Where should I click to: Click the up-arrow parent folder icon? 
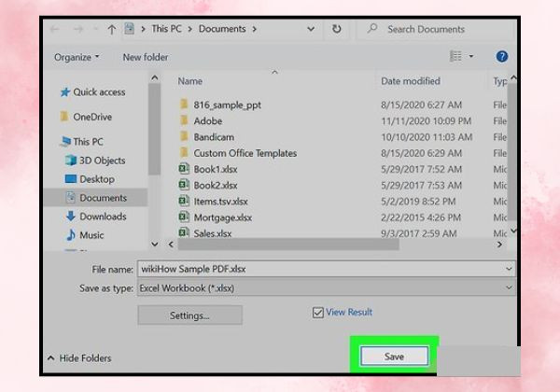111,30
